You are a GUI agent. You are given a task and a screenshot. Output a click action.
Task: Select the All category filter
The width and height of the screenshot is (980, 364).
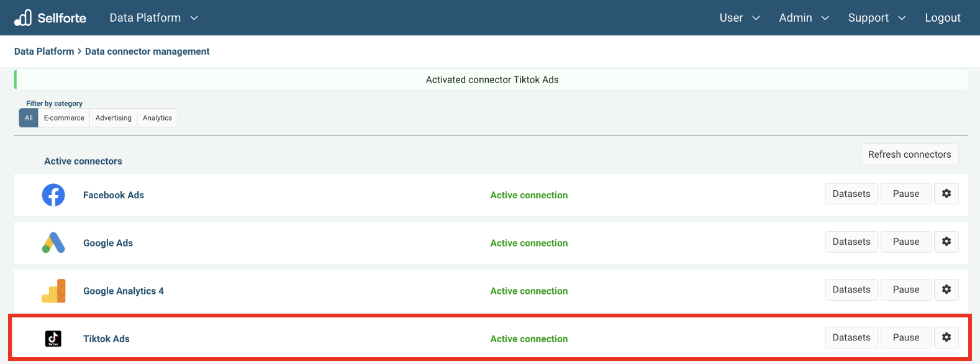29,118
